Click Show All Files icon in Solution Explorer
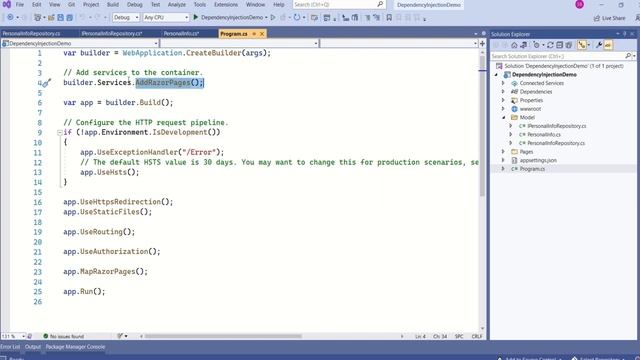The width and height of the screenshot is (640, 360). tap(569, 45)
